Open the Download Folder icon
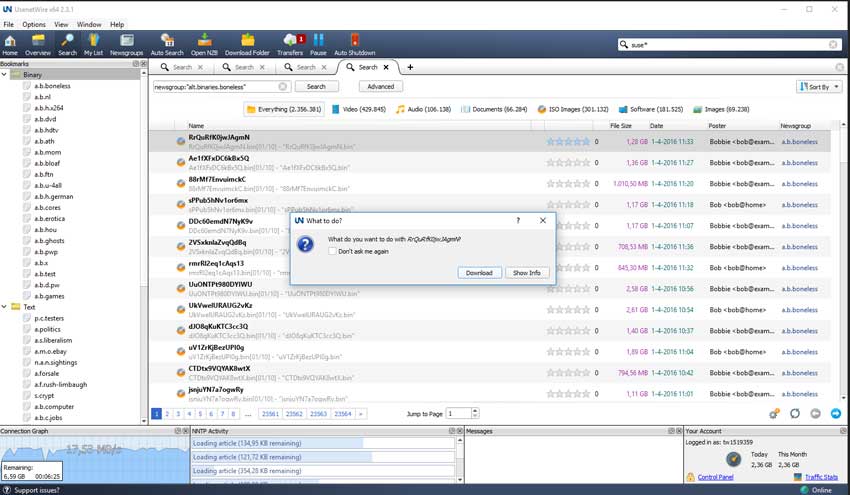 pyautogui.click(x=247, y=44)
